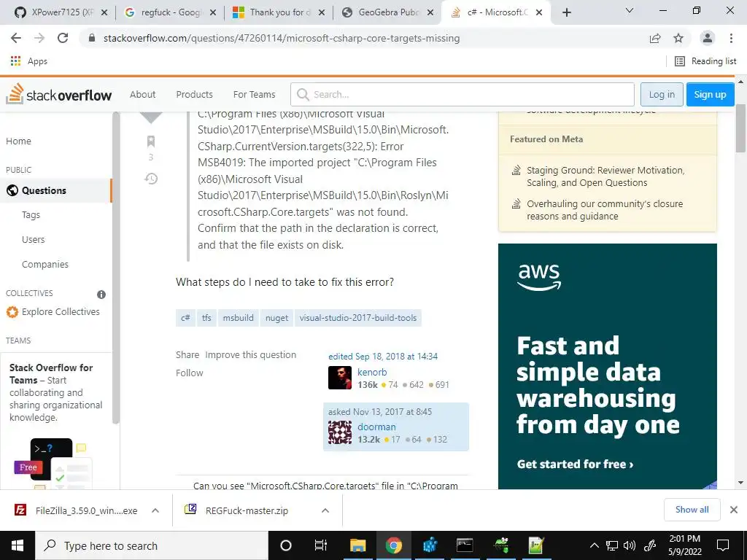Screen dimensions: 747x560
Task: Close the downloads bar
Action: (x=734, y=510)
